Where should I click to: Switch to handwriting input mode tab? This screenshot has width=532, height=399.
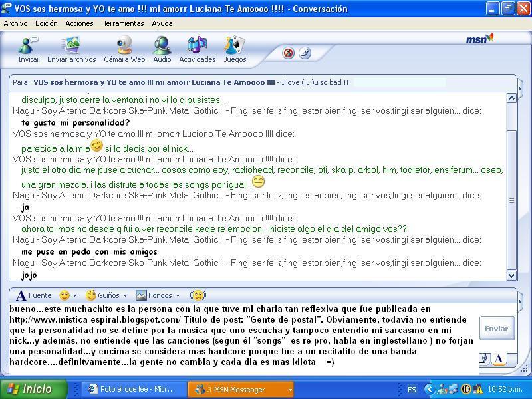485,358
